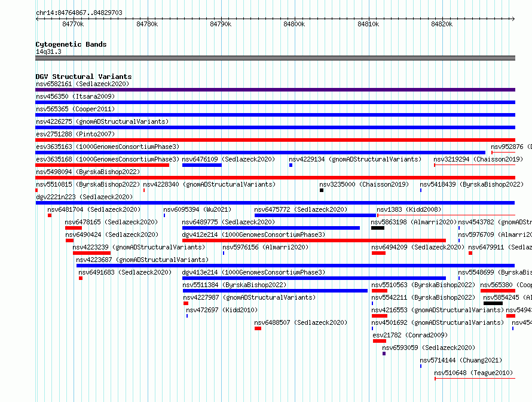Open nsv5418439 (ByrskaBishop2022) label
Image resolution: width=532 pixels, height=402 pixels.
click(472, 184)
